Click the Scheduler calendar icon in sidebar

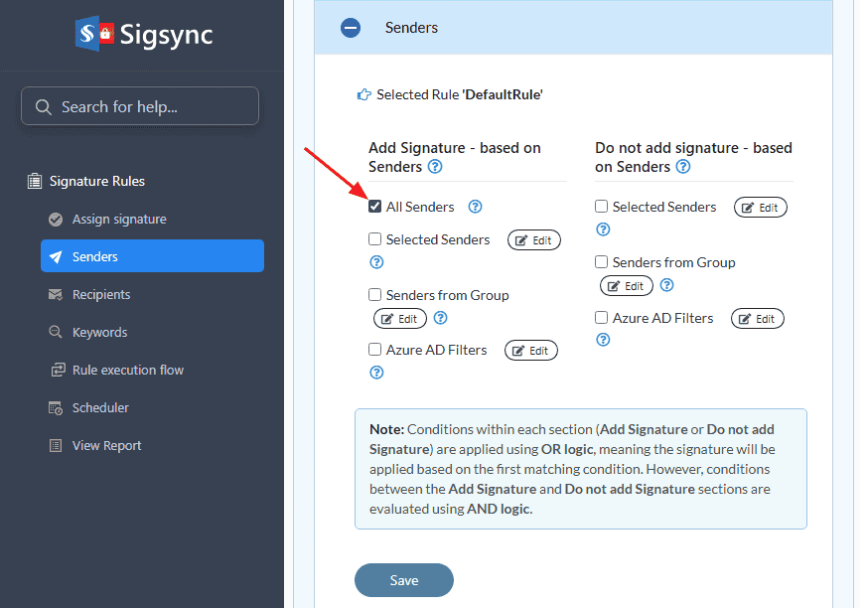[56, 408]
